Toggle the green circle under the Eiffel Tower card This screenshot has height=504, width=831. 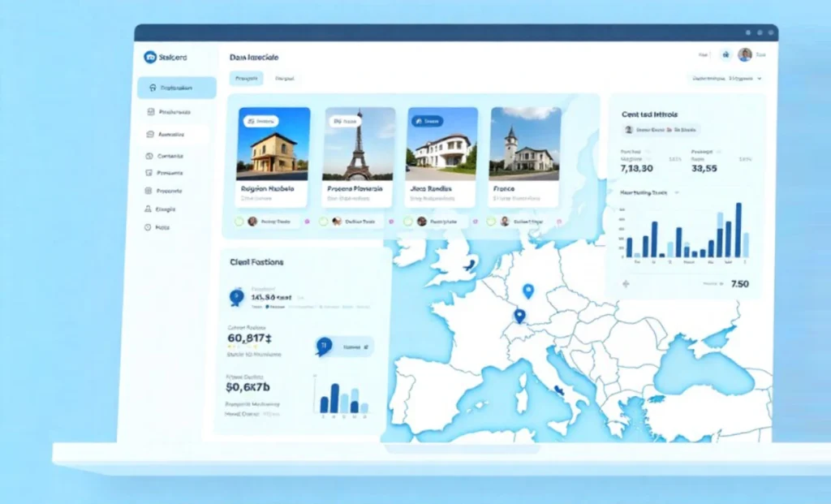[x=324, y=221]
